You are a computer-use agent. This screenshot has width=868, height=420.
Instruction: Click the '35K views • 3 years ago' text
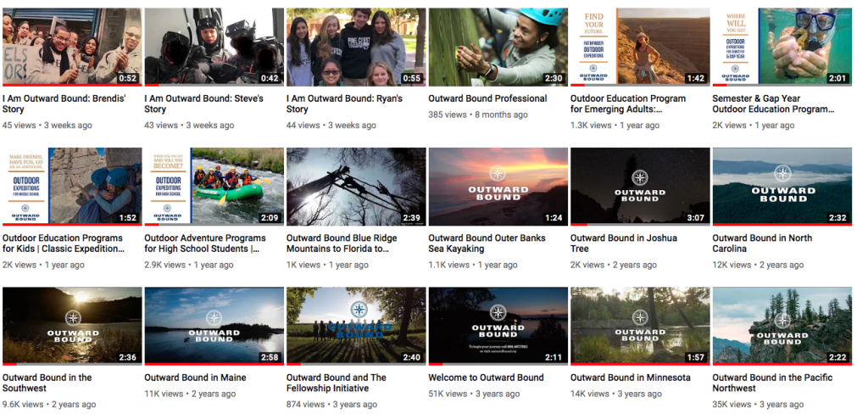pos(758,405)
